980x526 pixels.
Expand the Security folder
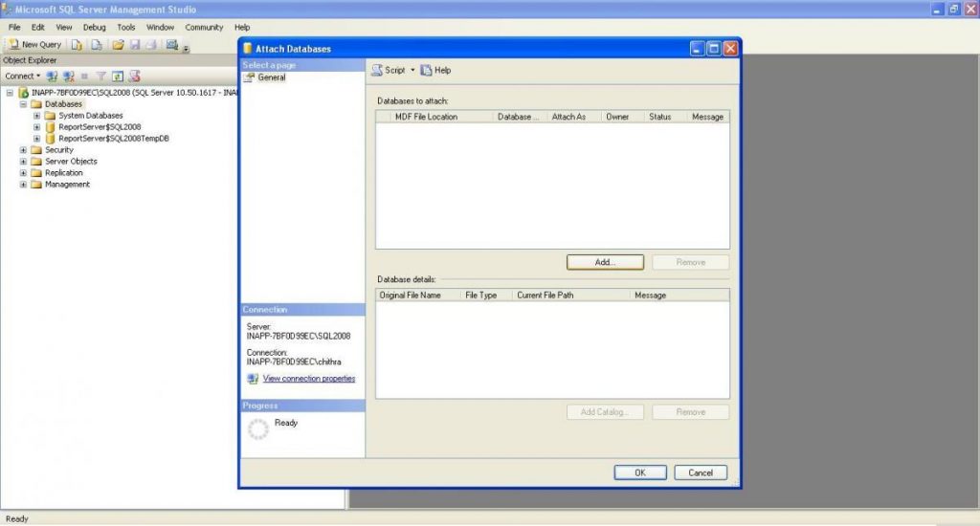click(x=23, y=150)
